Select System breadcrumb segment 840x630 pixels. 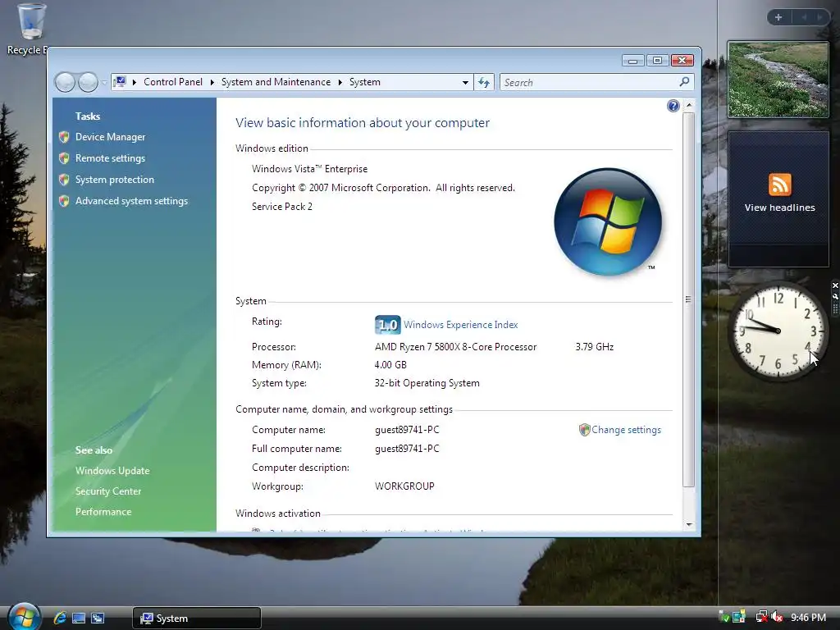pos(365,82)
